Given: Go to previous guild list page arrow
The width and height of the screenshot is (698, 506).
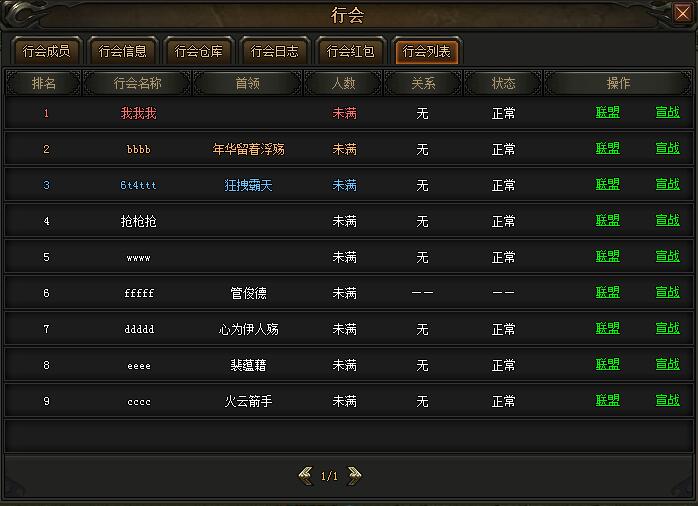Looking at the screenshot, I should pos(305,476).
